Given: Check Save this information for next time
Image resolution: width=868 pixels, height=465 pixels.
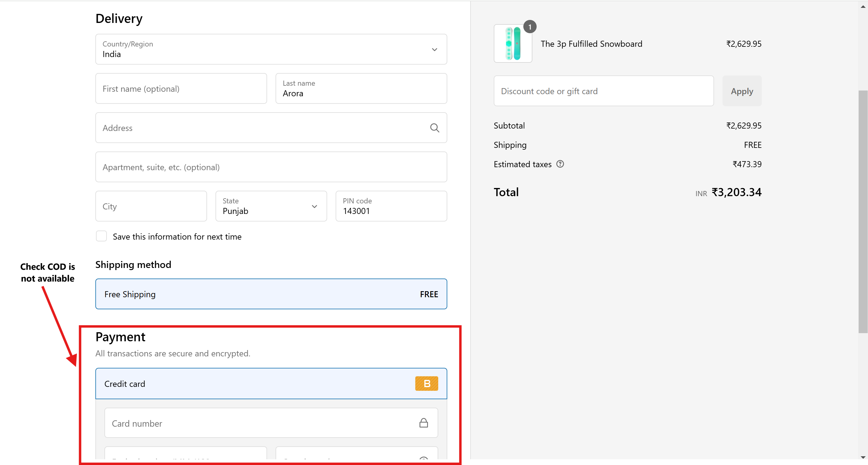Looking at the screenshot, I should pos(101,236).
